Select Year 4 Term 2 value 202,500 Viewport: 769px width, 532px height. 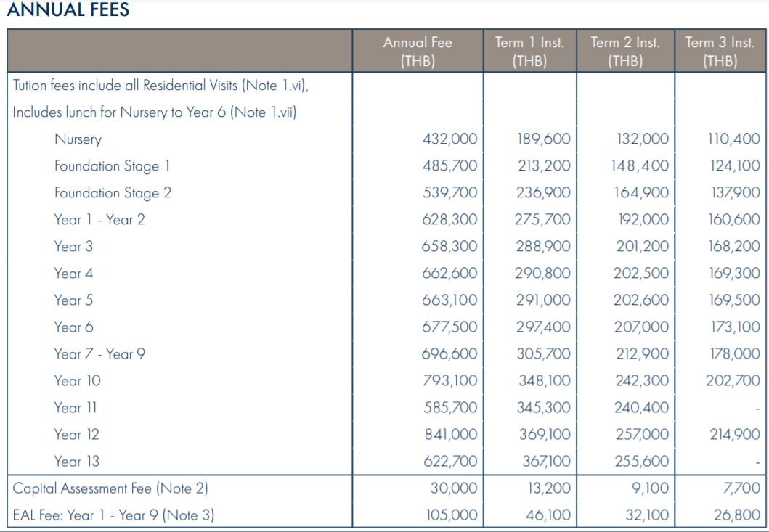click(642, 274)
